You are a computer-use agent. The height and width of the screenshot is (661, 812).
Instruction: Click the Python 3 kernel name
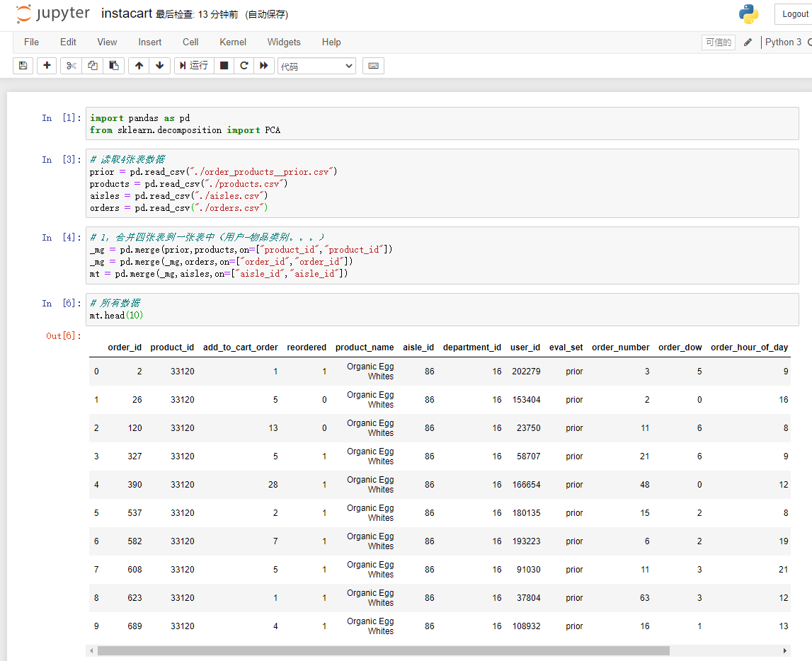[x=783, y=42]
